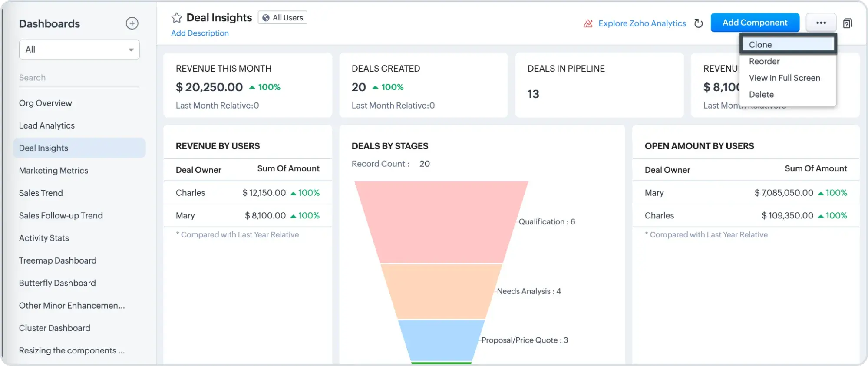Open the All dashboards filter dropdown

(x=79, y=49)
